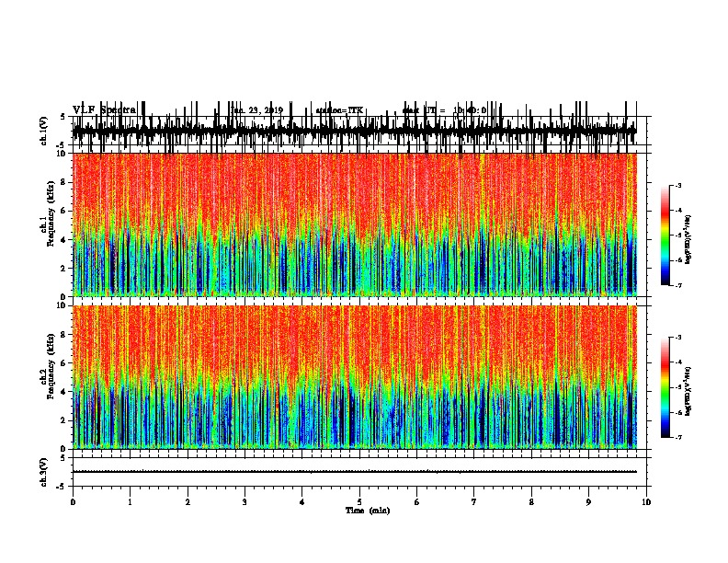
Task: Click time axis tick label "5"
Action: point(359,502)
